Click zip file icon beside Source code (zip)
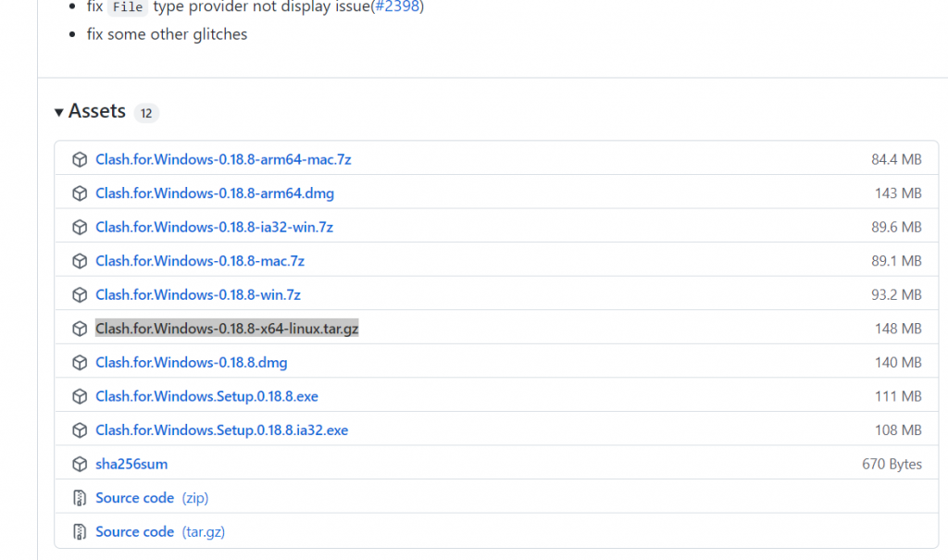 pos(80,498)
